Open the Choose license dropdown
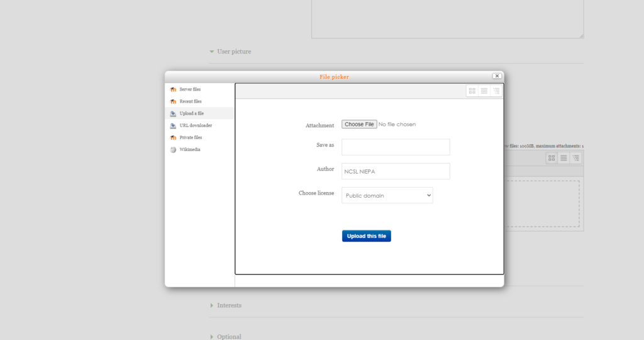The image size is (644, 340). (x=387, y=195)
